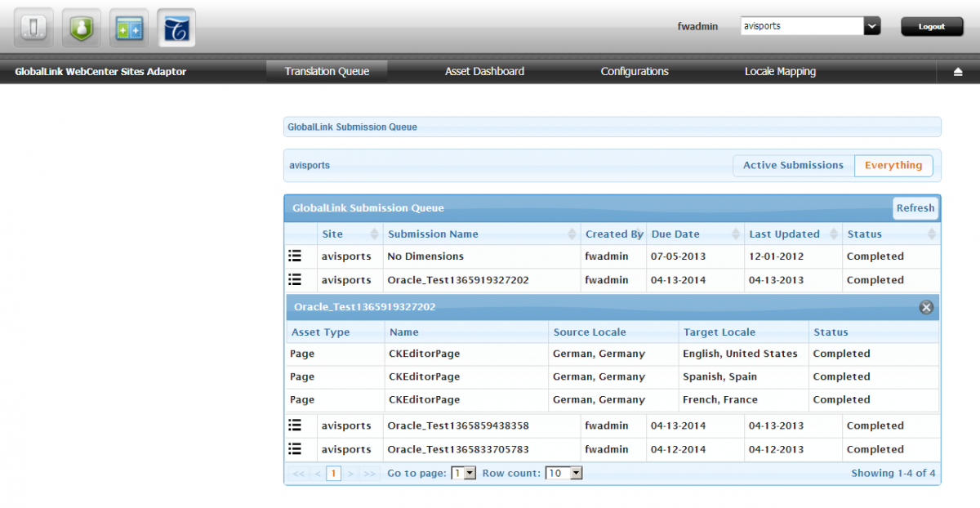The height and width of the screenshot is (508, 980).
Task: Open list menu icon for Oracle_Test1365833705783 row
Action: (295, 449)
